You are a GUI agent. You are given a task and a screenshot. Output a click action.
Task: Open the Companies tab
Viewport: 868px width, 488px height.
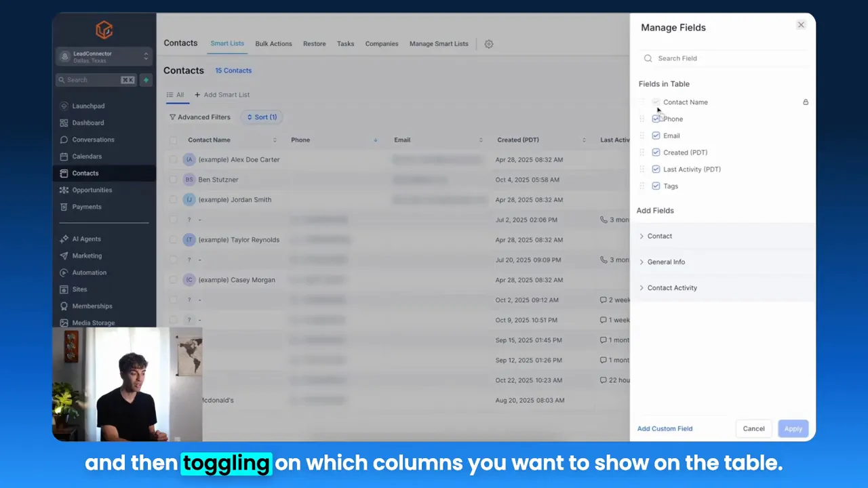click(381, 43)
